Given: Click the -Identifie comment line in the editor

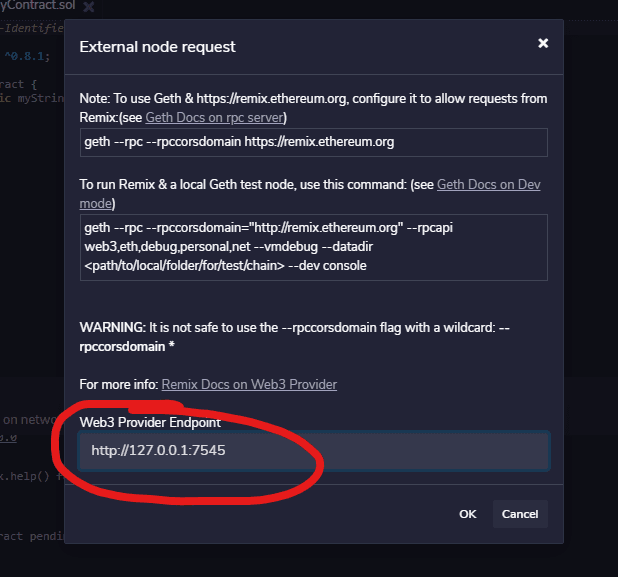Looking at the screenshot, I should point(32,28).
